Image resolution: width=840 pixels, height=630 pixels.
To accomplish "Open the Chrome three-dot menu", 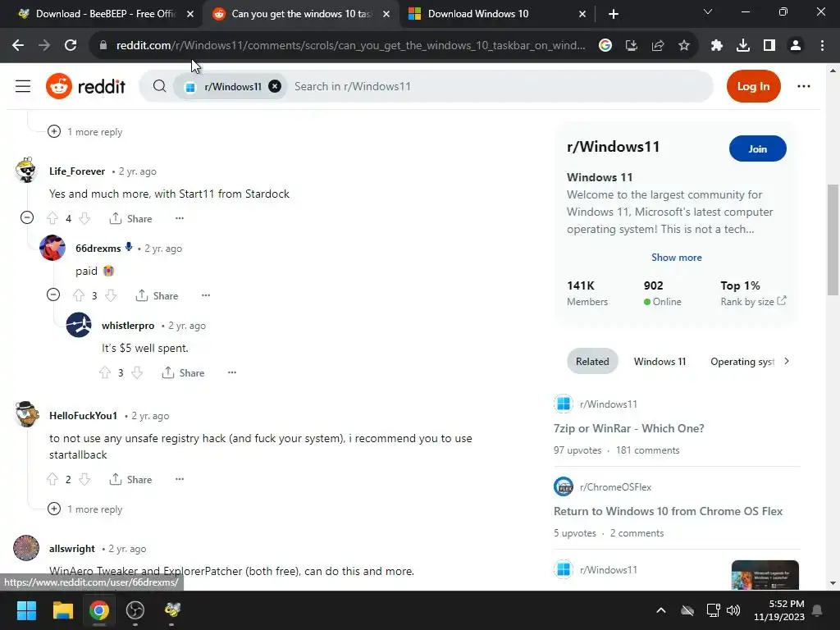I will click(822, 46).
